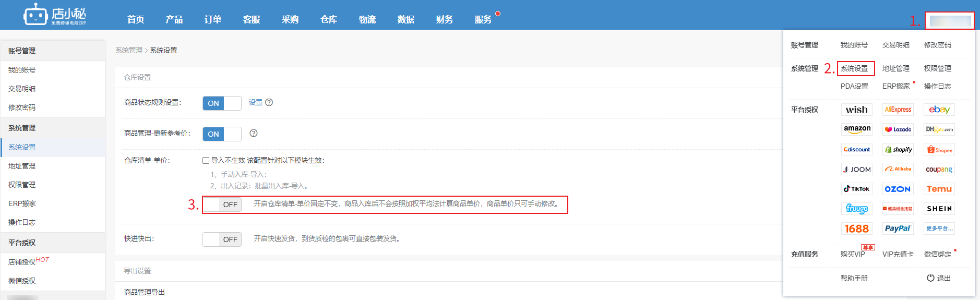Open the shopify platform authorization
This screenshot has height=300, width=980.
(x=898, y=149)
